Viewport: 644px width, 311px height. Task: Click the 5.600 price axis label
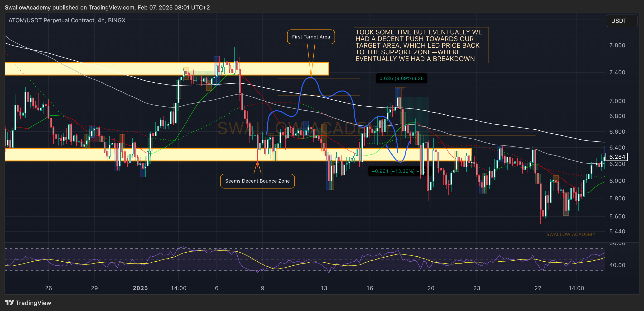tap(617, 216)
